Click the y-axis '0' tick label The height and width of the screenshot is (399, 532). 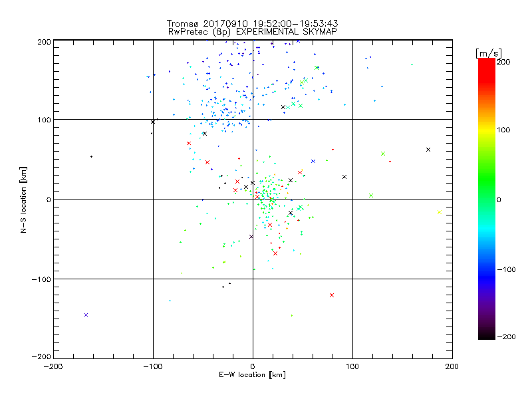(x=49, y=199)
